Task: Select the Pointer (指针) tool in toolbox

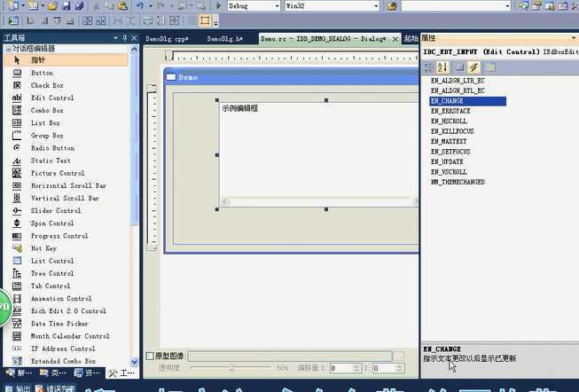Action: coord(66,60)
